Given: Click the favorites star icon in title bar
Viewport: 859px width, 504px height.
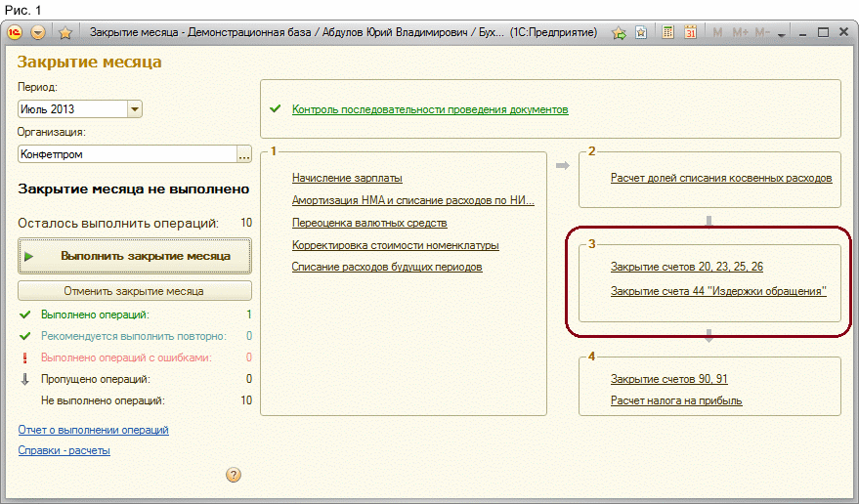Looking at the screenshot, I should 65,33.
